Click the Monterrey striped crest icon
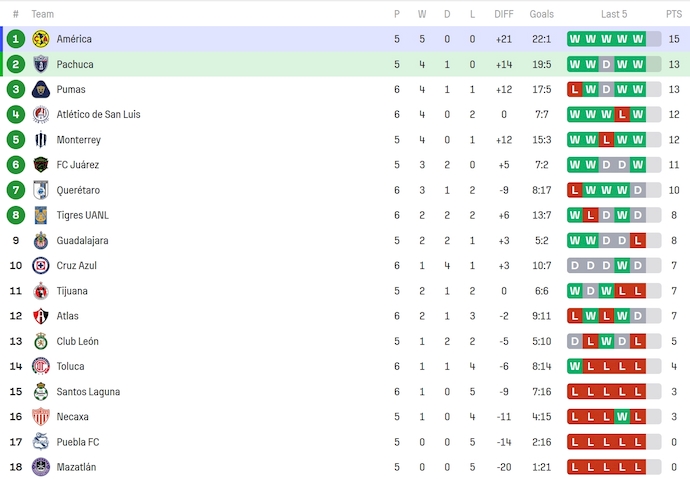Viewport: 690px width, 479px height. point(40,140)
